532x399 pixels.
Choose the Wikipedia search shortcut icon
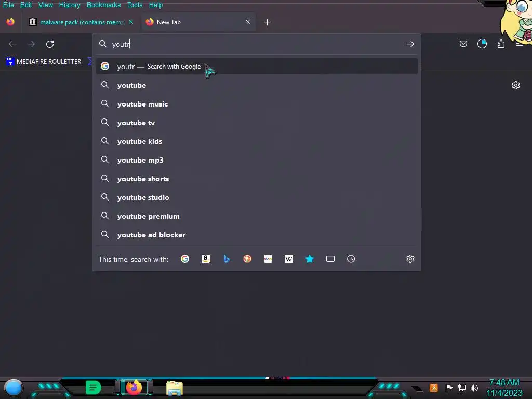point(289,259)
